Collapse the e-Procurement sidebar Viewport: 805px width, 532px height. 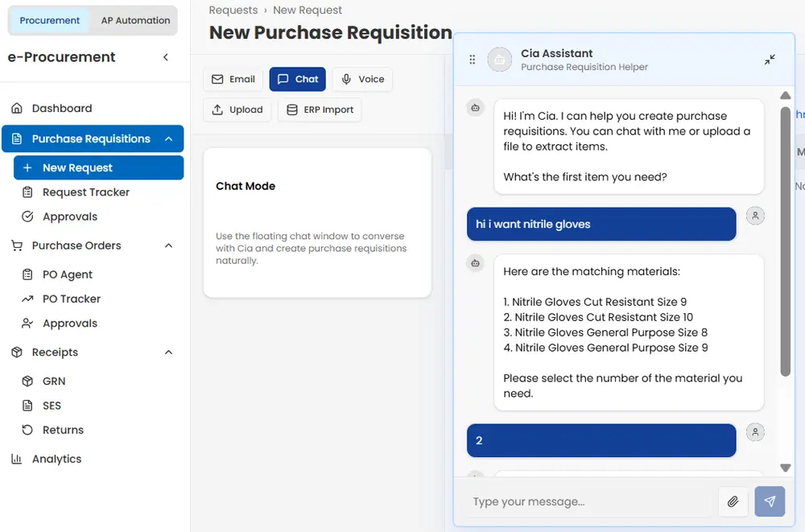(x=166, y=57)
